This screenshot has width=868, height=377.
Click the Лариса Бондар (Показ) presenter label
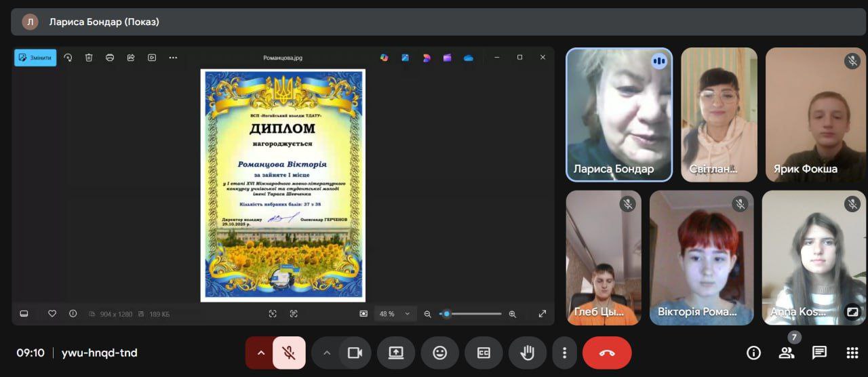coord(104,22)
